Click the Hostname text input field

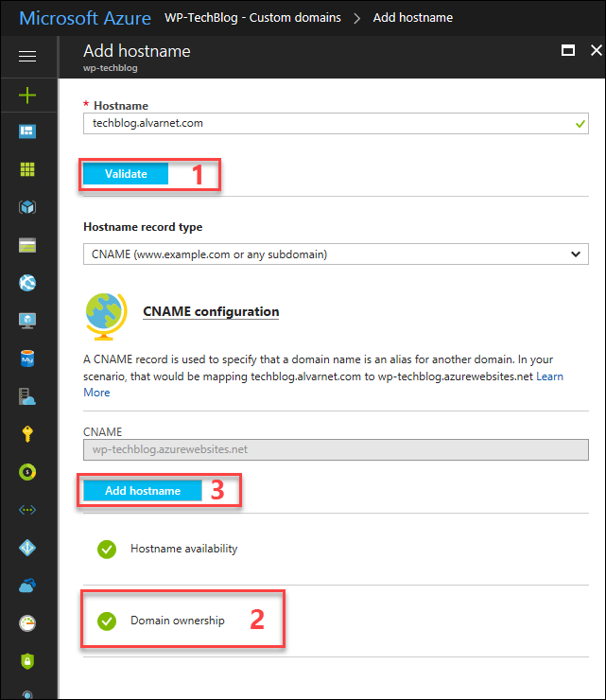[x=336, y=123]
